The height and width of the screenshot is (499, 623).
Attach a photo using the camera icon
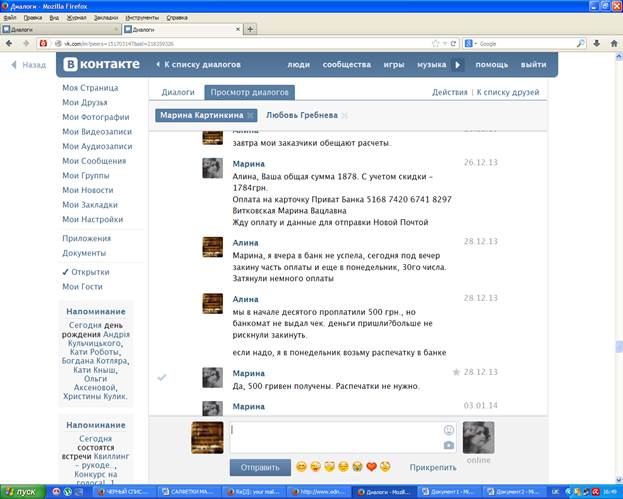449,445
